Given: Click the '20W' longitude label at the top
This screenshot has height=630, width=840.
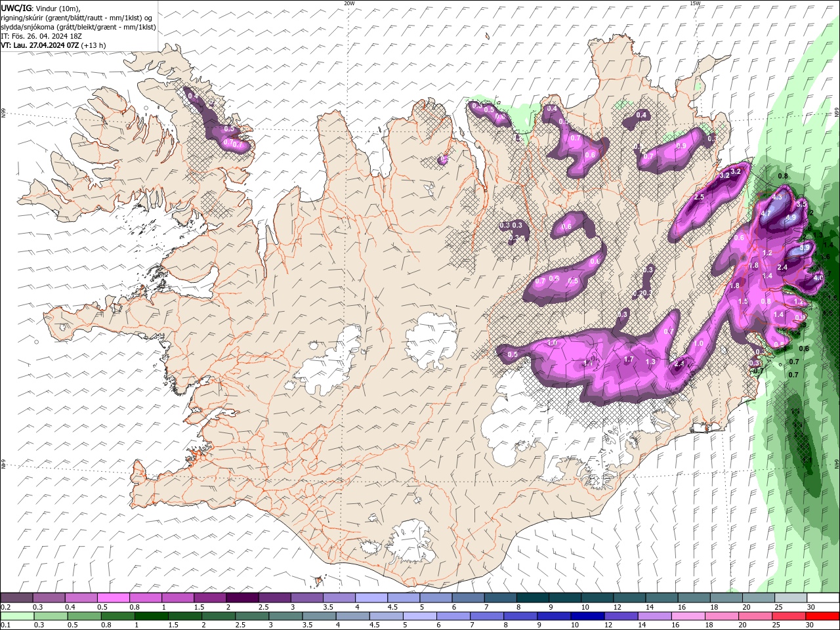Looking at the screenshot, I should point(349,3).
